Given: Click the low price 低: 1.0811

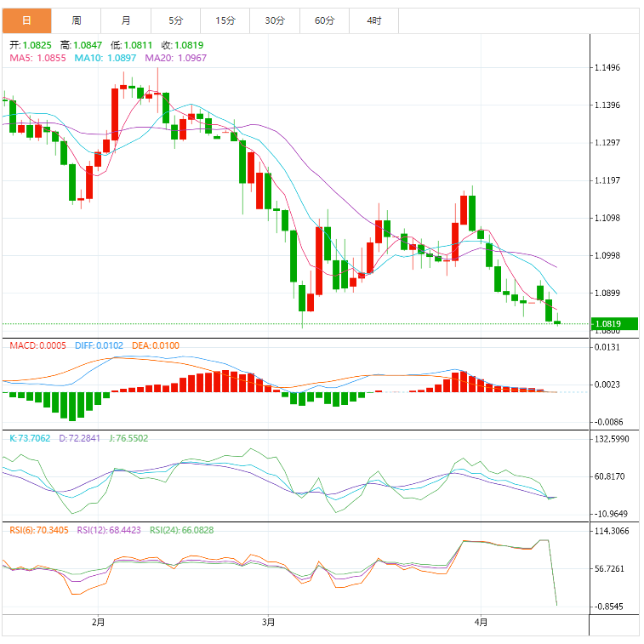Looking at the screenshot, I should 131,45.
